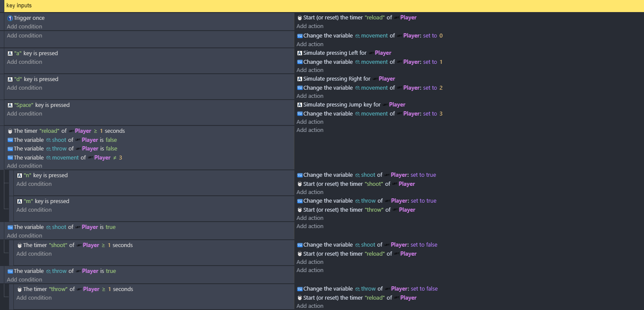Click Add condition below Trigger once
644x310 pixels.
(x=25, y=27)
